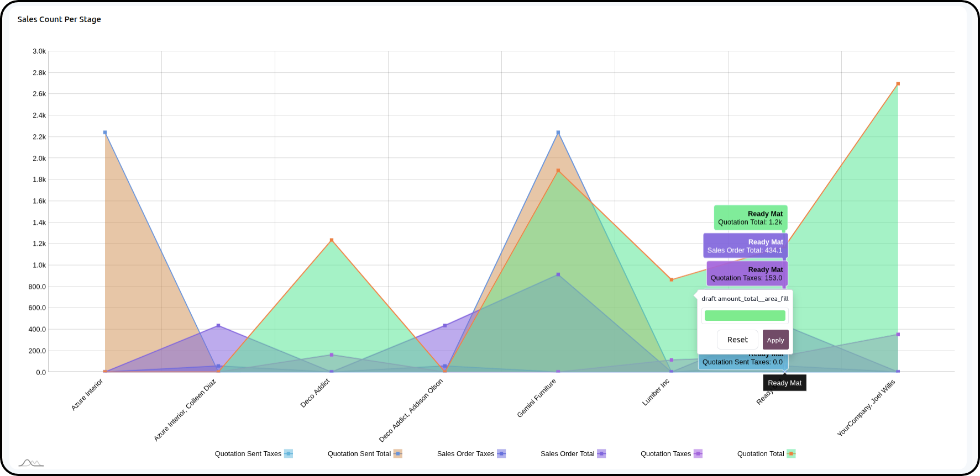Click the orange data point for Lumber Inc

point(672,280)
